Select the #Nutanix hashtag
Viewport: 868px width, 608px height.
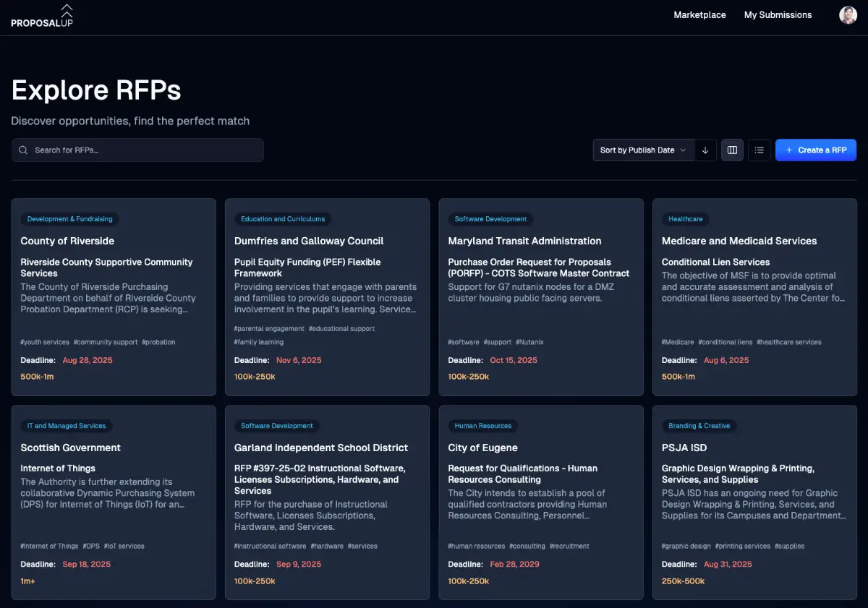531,342
